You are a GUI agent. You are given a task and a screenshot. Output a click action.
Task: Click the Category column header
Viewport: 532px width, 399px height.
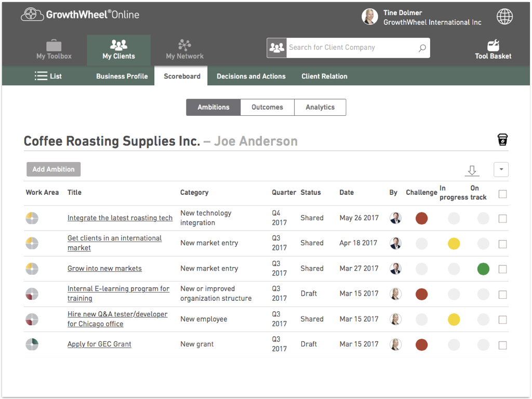pos(194,192)
